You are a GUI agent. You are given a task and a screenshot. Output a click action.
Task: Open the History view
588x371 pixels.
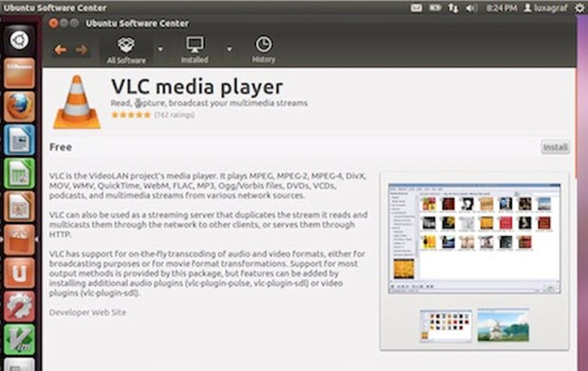point(264,50)
